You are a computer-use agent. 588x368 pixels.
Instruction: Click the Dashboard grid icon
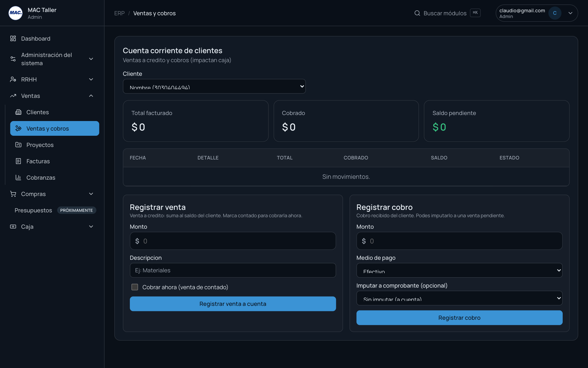pos(13,38)
